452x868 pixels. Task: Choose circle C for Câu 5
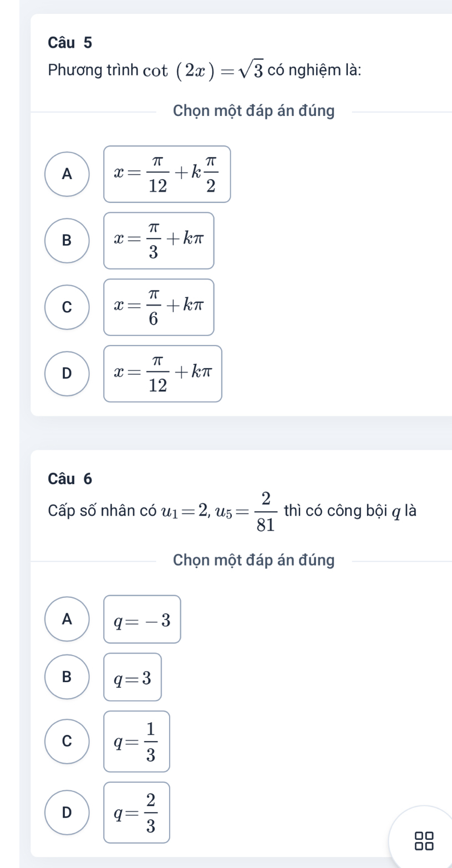pos(67,307)
